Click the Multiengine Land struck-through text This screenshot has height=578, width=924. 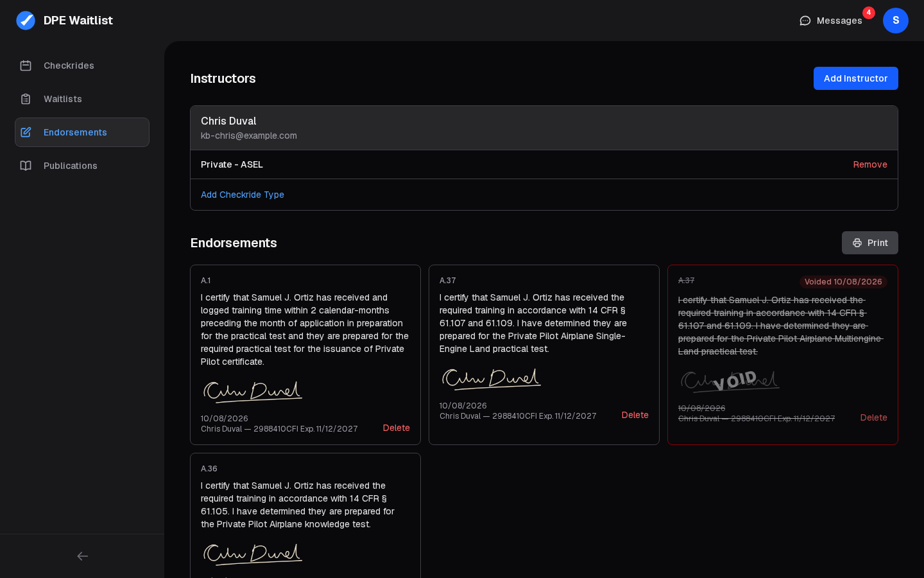tap(781, 326)
